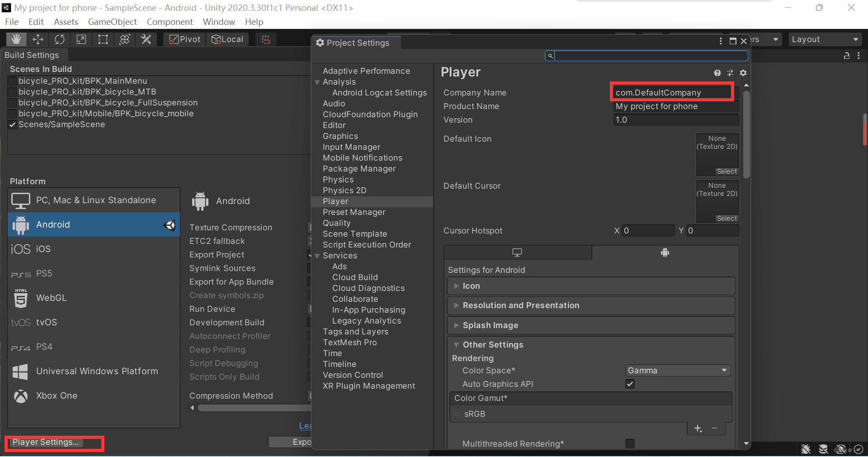Open the GameObject menu
Image resolution: width=868 pixels, height=457 pixels.
coord(112,22)
